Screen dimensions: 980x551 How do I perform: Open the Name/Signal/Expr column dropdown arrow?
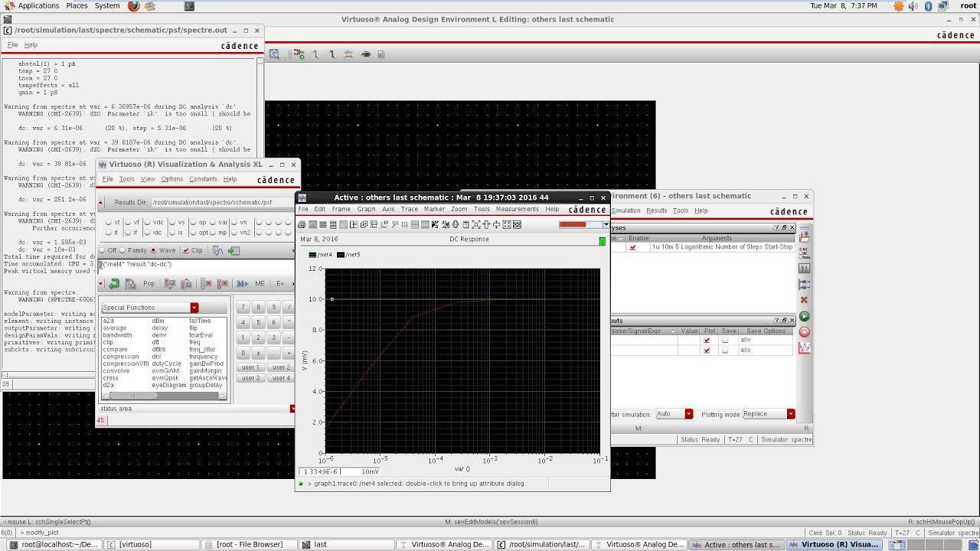pyautogui.click(x=672, y=331)
